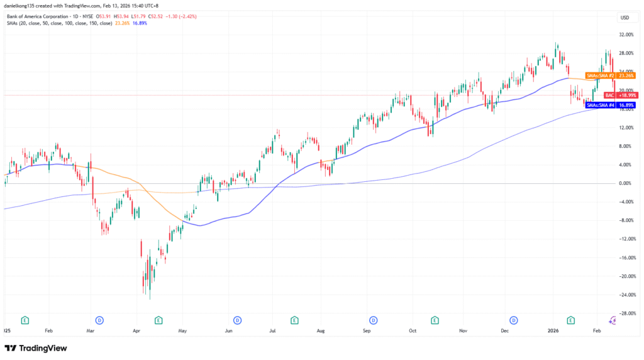Select the dividend marker in December
The width and height of the screenshot is (644, 360).
(513, 320)
